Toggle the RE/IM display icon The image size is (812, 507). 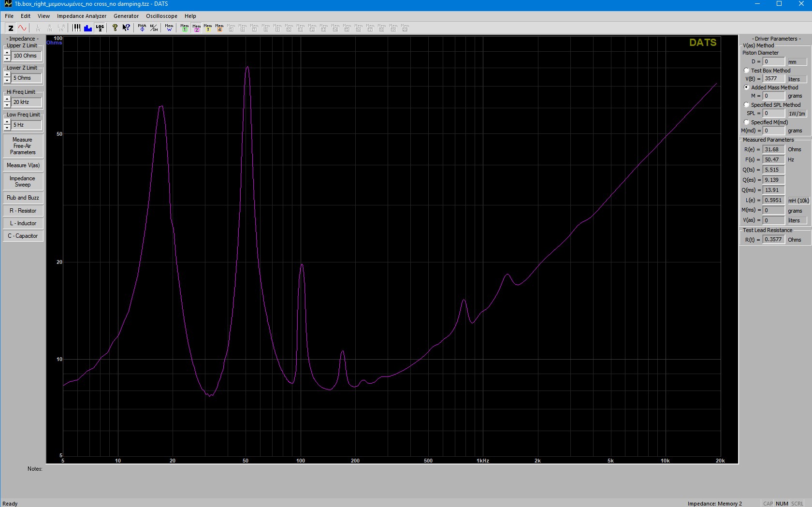[x=154, y=28]
